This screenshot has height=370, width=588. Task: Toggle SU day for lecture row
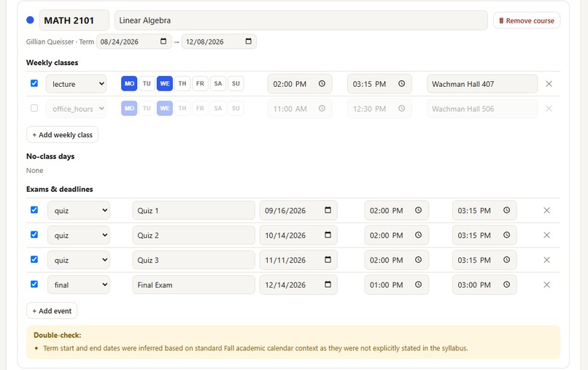click(236, 83)
